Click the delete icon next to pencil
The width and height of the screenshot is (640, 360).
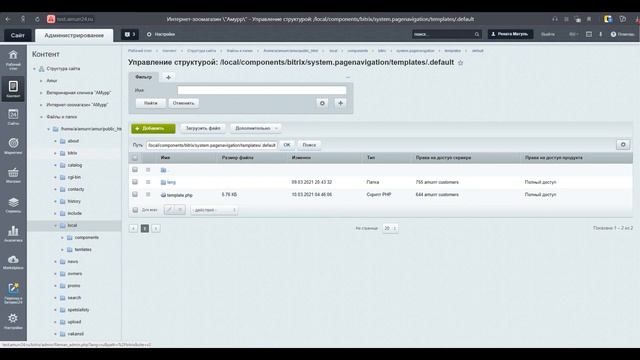[180, 210]
